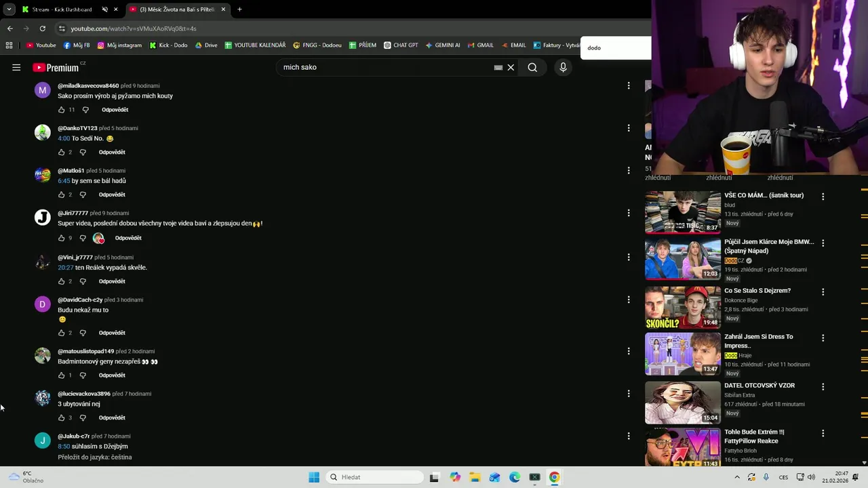Dislike comment by @miladkasvecova8460
The height and width of the screenshot is (488, 868).
pyautogui.click(x=85, y=110)
